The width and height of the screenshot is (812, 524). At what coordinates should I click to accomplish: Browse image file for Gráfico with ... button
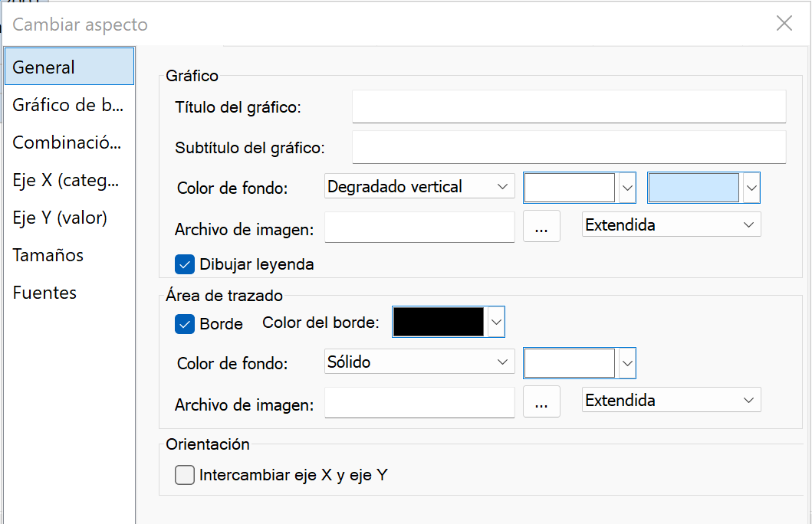coord(541,226)
